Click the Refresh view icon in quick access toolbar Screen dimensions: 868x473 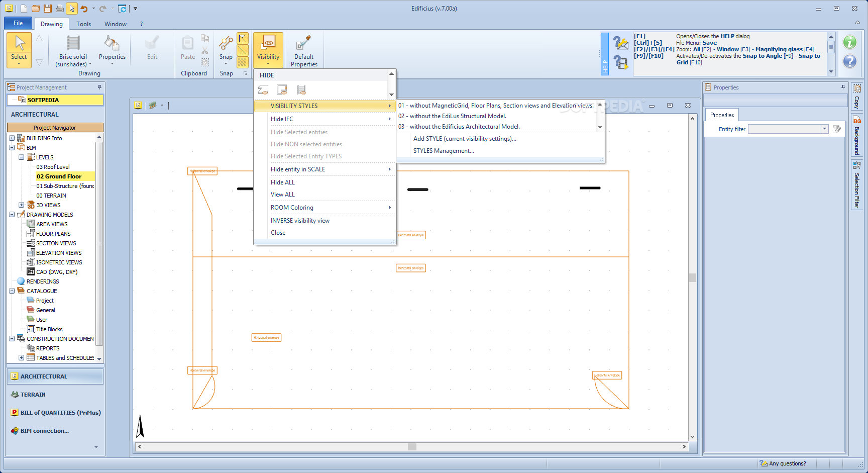point(122,9)
